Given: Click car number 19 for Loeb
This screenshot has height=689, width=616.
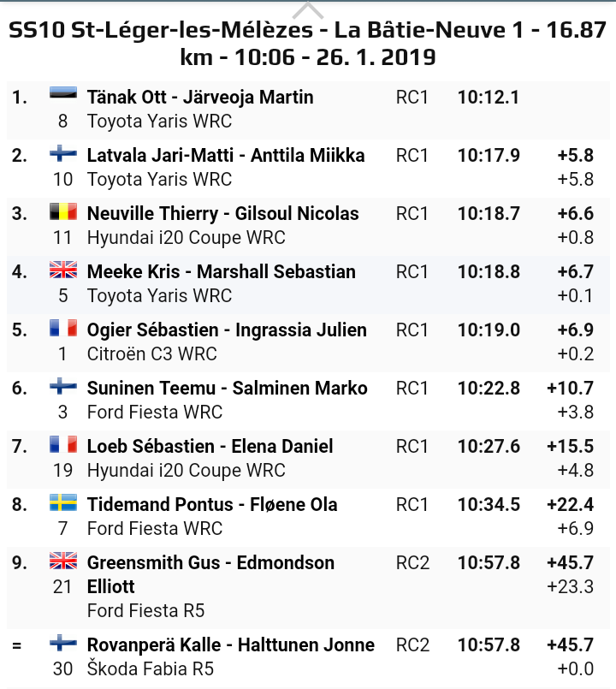Looking at the screenshot, I should pos(63,470).
